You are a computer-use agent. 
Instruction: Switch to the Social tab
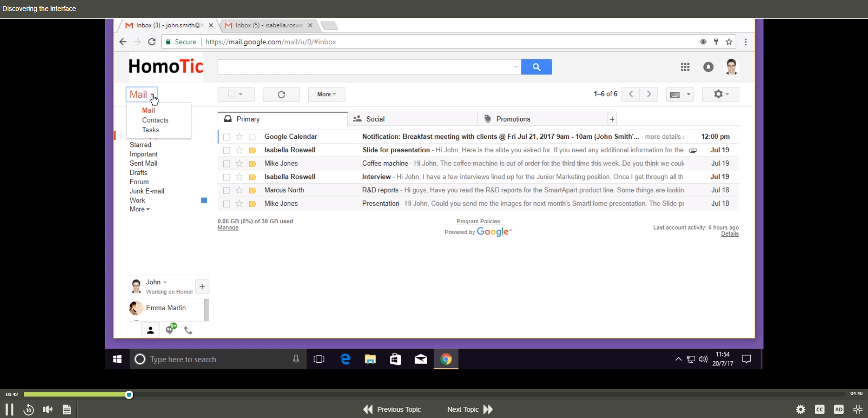(375, 119)
